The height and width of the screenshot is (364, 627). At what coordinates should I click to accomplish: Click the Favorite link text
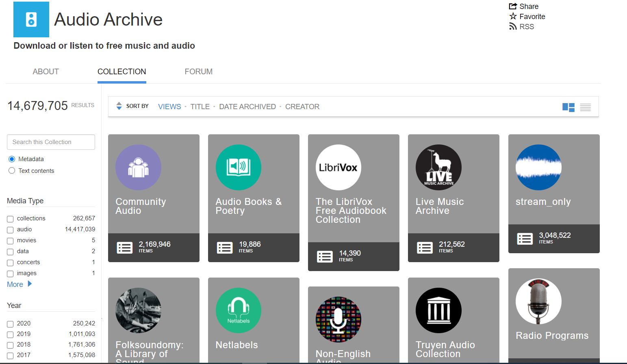click(532, 16)
